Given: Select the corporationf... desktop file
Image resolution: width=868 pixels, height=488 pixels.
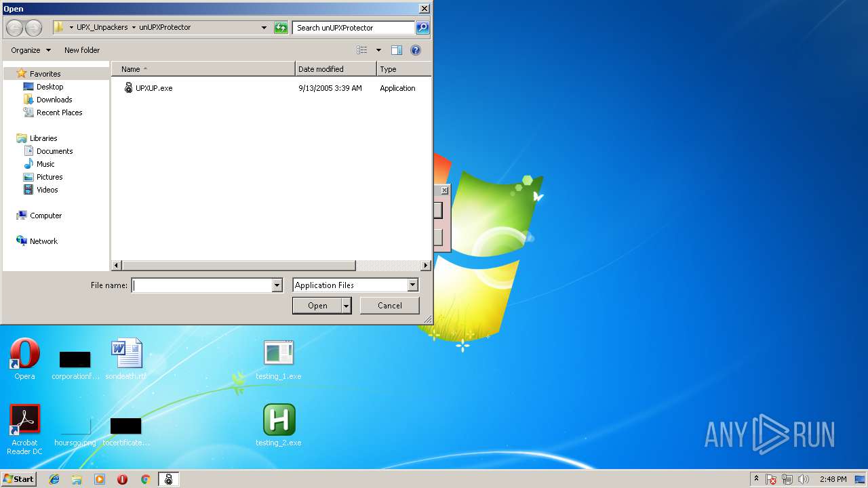Looking at the screenshot, I should click(75, 364).
